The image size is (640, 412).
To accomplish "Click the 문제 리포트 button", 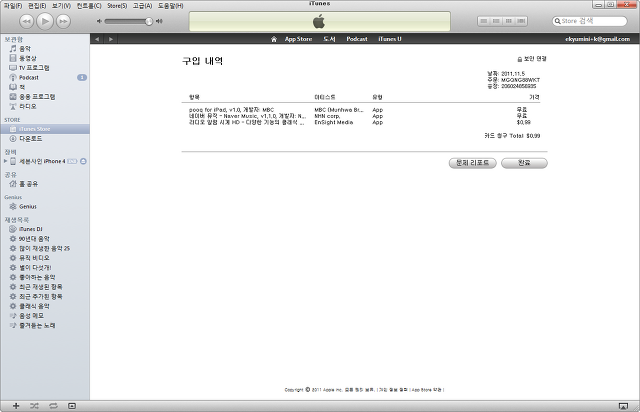I will (473, 163).
